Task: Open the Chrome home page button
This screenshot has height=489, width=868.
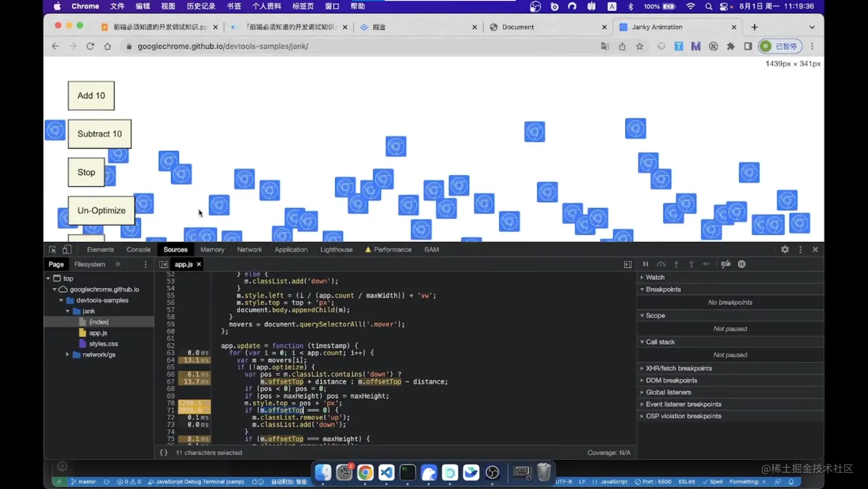Action: point(107,46)
